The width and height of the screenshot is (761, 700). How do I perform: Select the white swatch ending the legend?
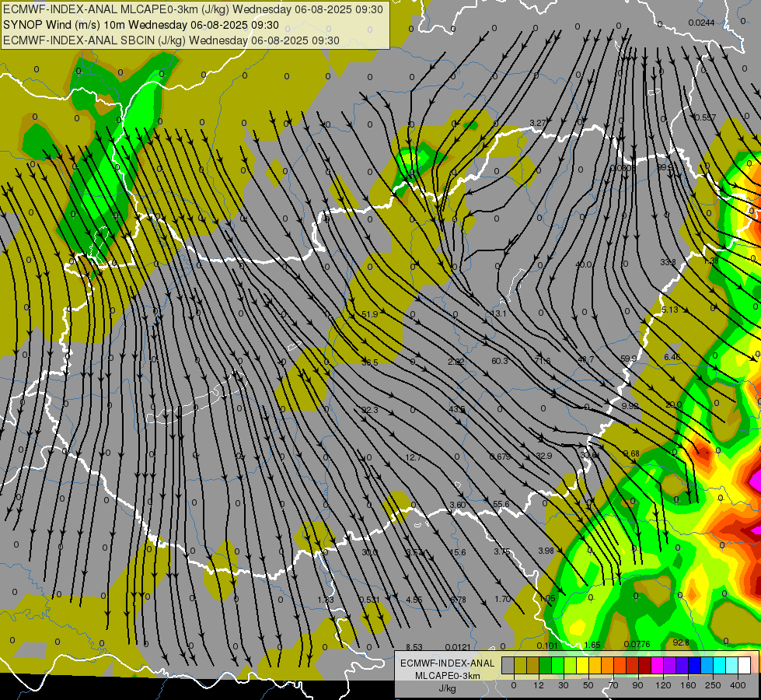pos(744,665)
